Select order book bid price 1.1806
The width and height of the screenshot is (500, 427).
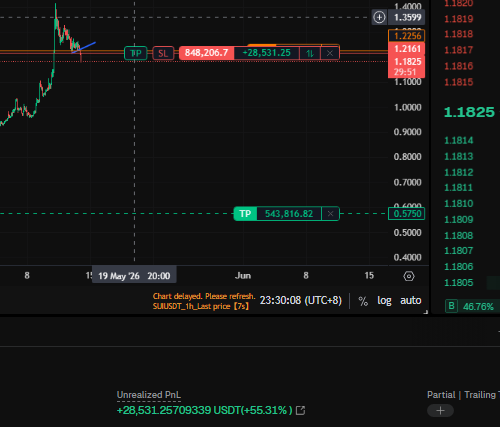click(x=459, y=267)
